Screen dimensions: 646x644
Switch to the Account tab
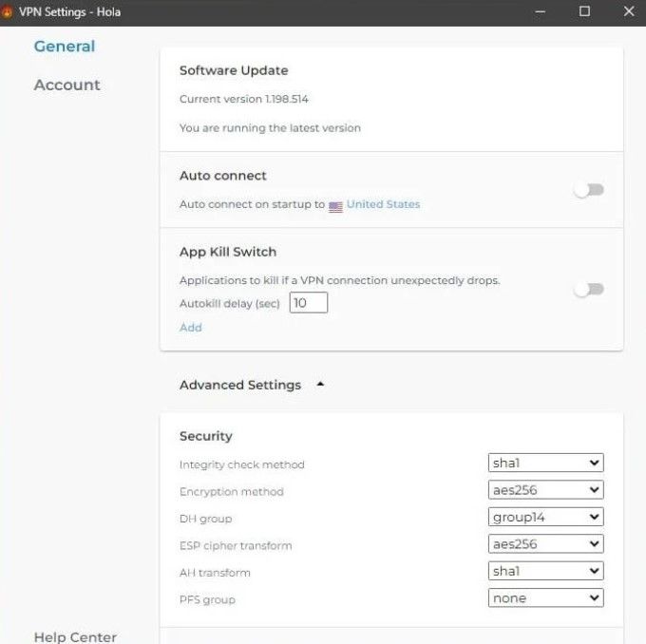click(x=67, y=85)
